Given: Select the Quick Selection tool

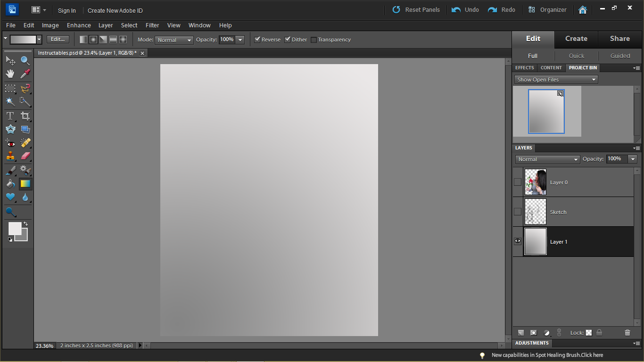Looking at the screenshot, I should point(25,101).
